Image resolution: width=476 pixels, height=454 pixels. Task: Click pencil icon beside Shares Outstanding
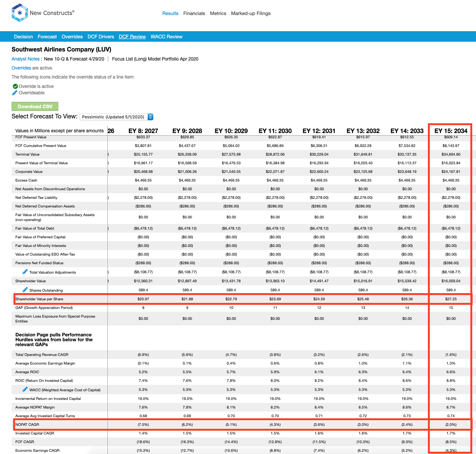25,290
